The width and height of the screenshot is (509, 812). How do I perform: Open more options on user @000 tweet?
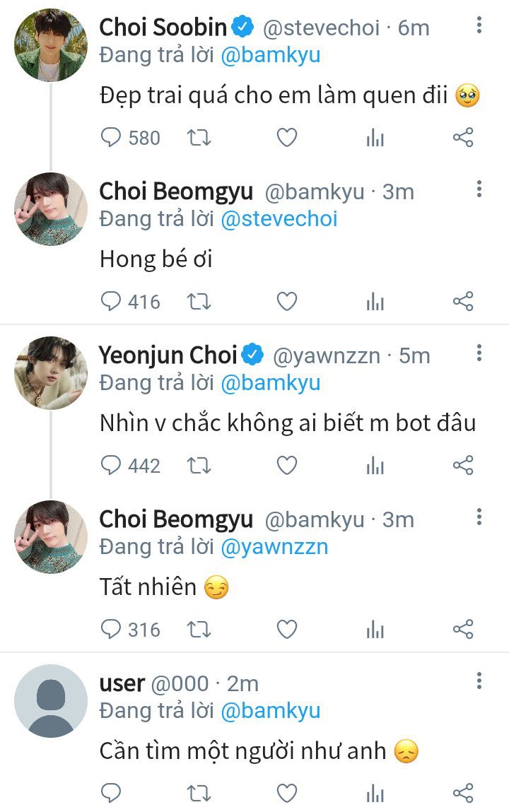tap(479, 681)
